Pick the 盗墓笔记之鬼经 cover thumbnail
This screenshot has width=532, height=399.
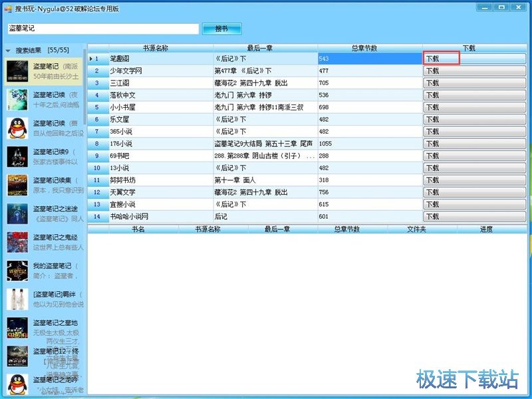[x=17, y=242]
